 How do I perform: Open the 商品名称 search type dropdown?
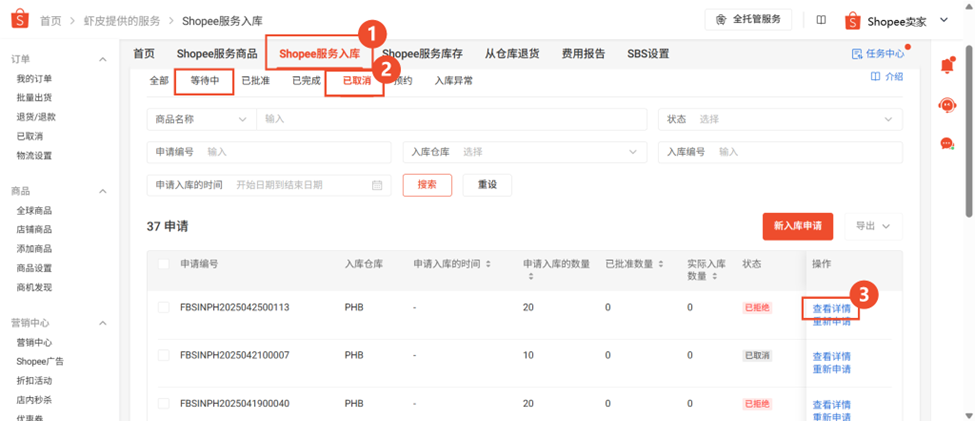click(201, 119)
